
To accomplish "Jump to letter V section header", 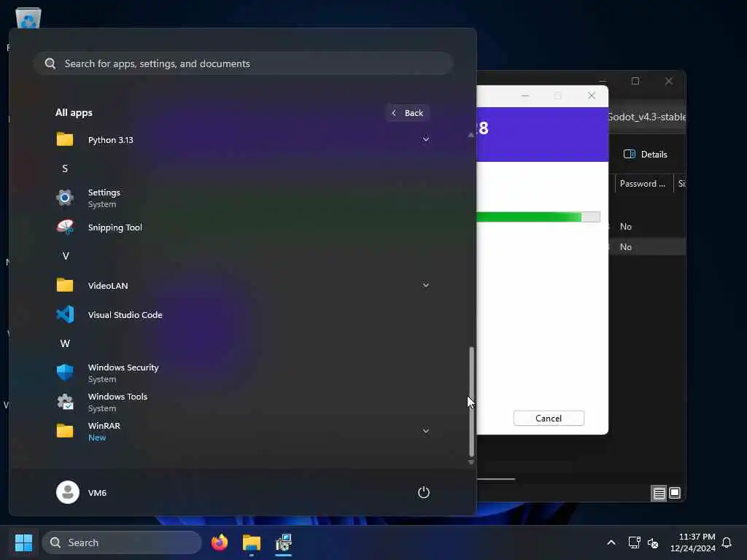I will point(65,256).
